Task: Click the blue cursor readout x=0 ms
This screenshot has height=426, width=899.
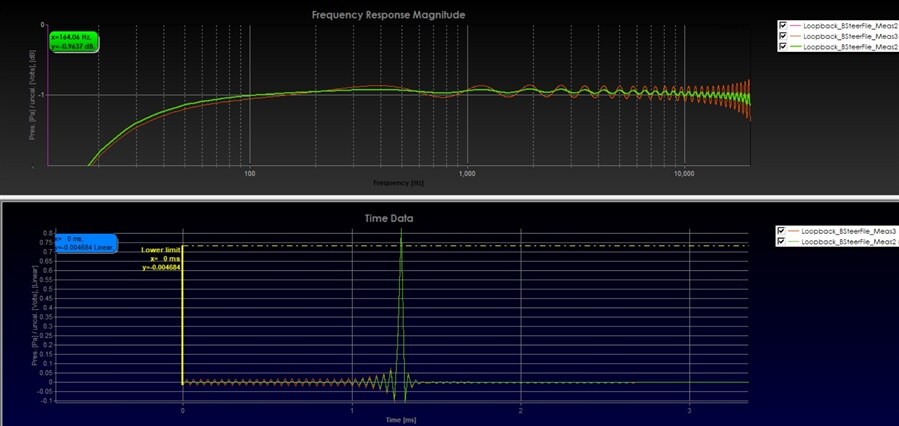Action: click(87, 244)
